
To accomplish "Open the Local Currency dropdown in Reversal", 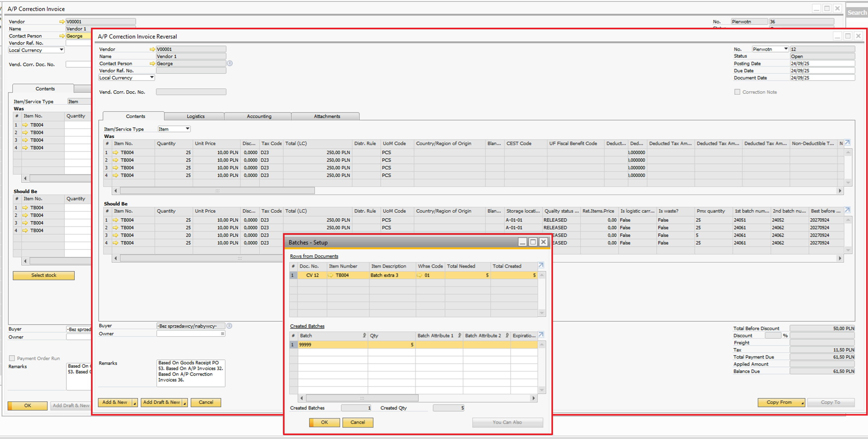I will click(x=152, y=78).
